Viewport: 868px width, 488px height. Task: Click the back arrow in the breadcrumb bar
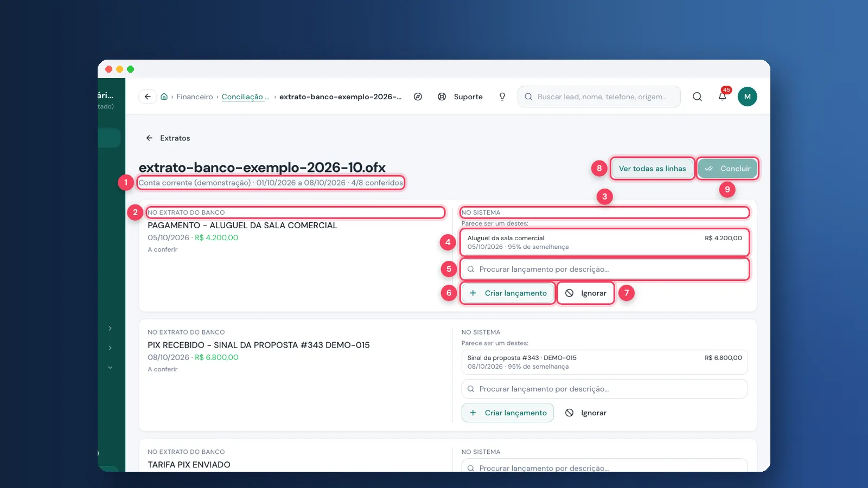tap(148, 97)
